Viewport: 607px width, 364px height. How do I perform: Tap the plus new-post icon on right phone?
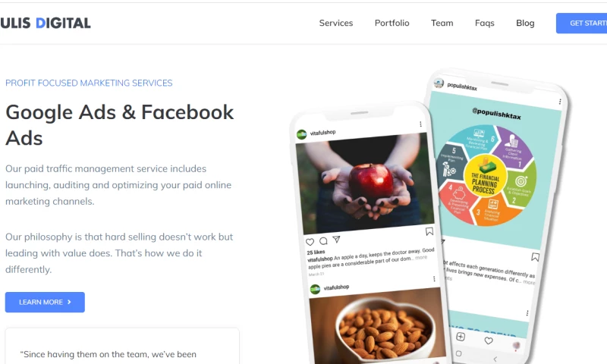(461, 337)
